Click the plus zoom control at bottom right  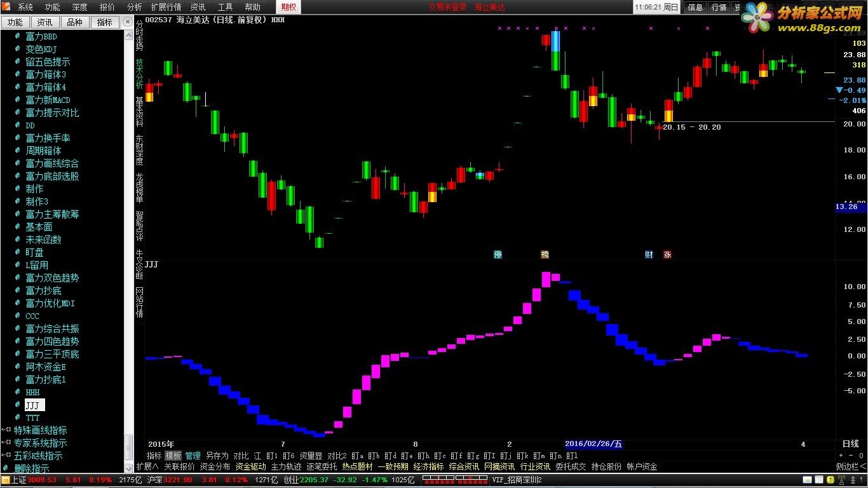(841, 456)
